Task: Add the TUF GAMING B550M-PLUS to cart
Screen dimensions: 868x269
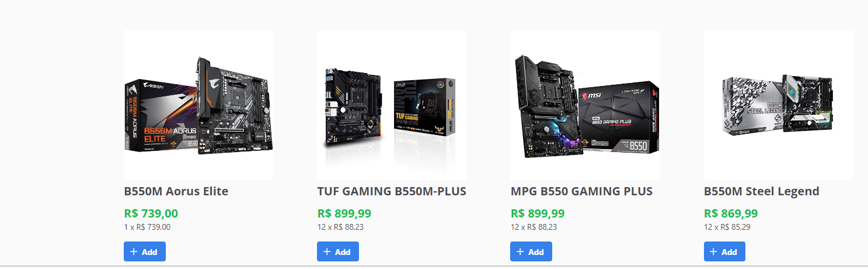Action: pyautogui.click(x=337, y=251)
